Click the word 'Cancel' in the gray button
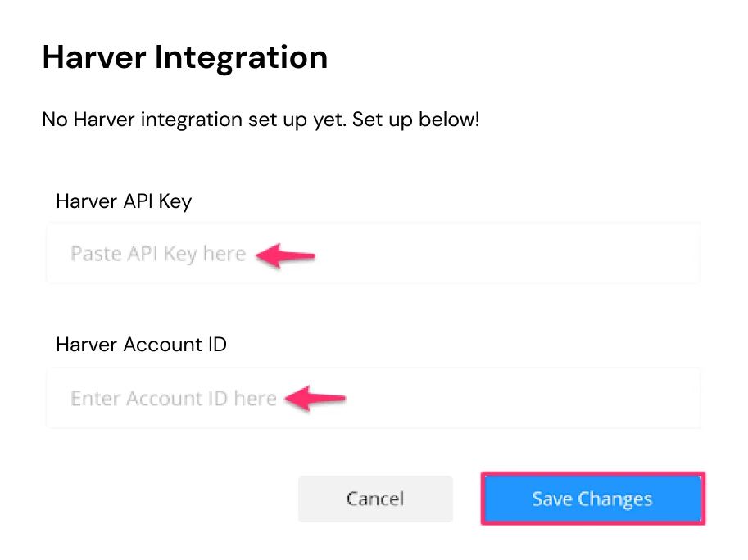748x560 pixels. click(375, 499)
